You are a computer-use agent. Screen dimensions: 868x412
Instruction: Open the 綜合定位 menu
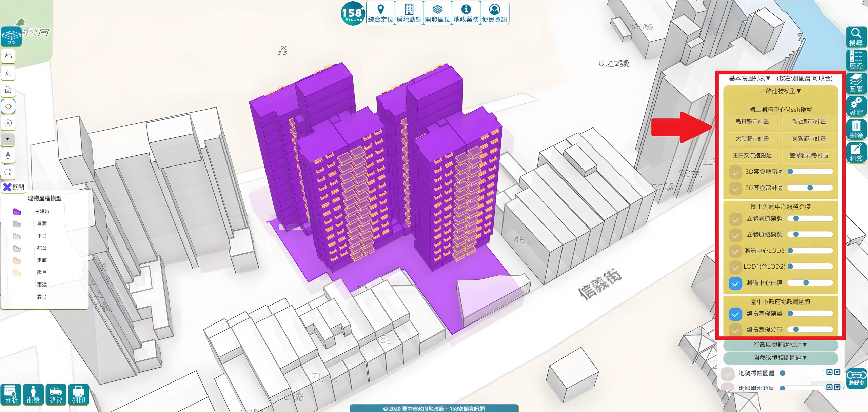pyautogui.click(x=380, y=13)
